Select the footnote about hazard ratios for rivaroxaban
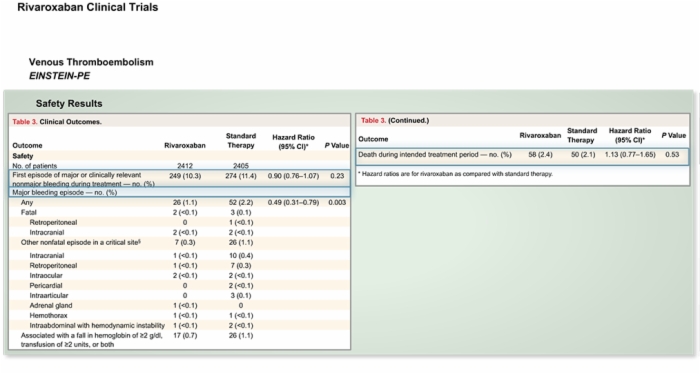Image resolution: width=700 pixels, height=374 pixels. coord(455,174)
